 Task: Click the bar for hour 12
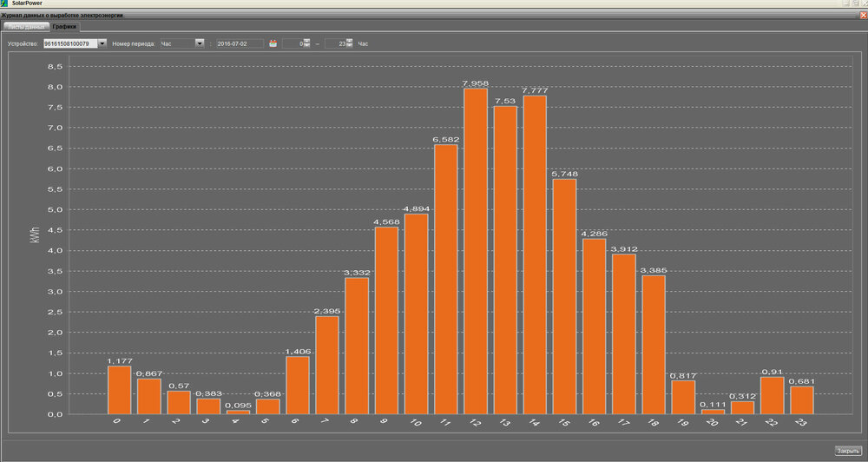coord(476,251)
